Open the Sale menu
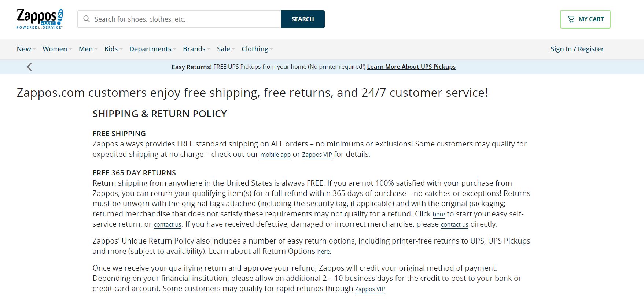Image resolution: width=644 pixels, height=301 pixels. click(x=225, y=49)
